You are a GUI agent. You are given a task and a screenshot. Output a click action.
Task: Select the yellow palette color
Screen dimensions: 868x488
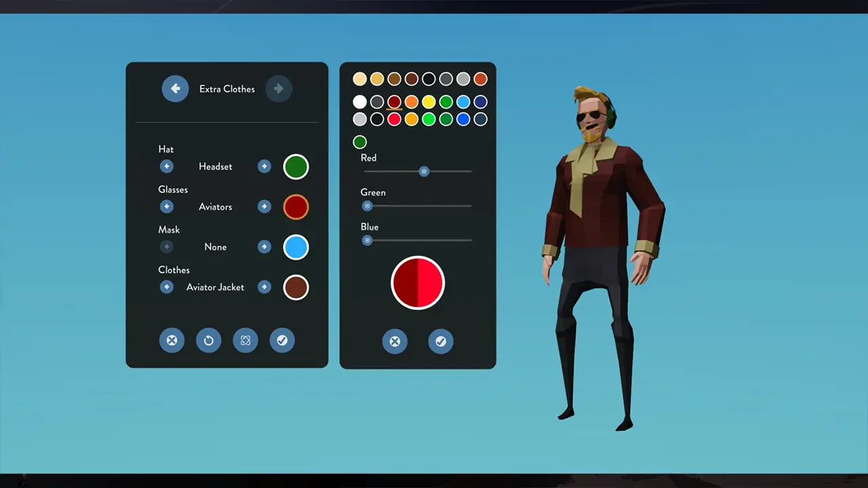pos(429,102)
